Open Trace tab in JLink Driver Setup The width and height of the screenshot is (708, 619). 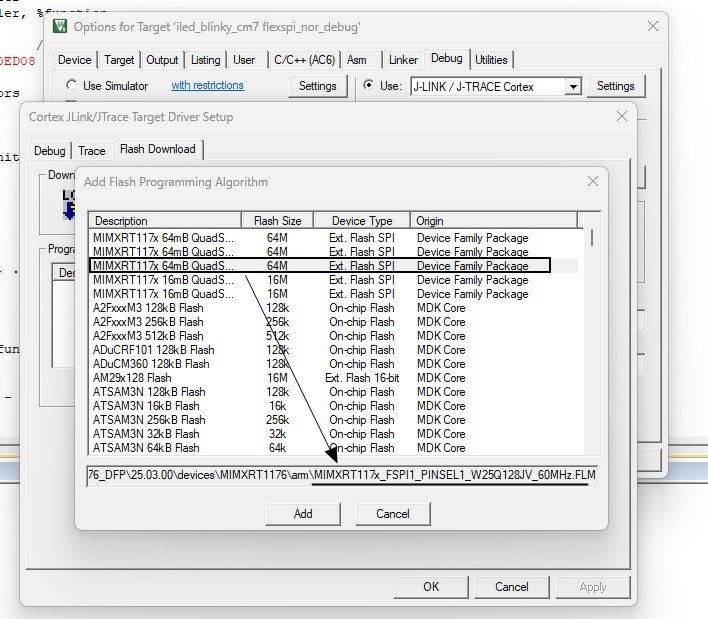click(x=92, y=151)
